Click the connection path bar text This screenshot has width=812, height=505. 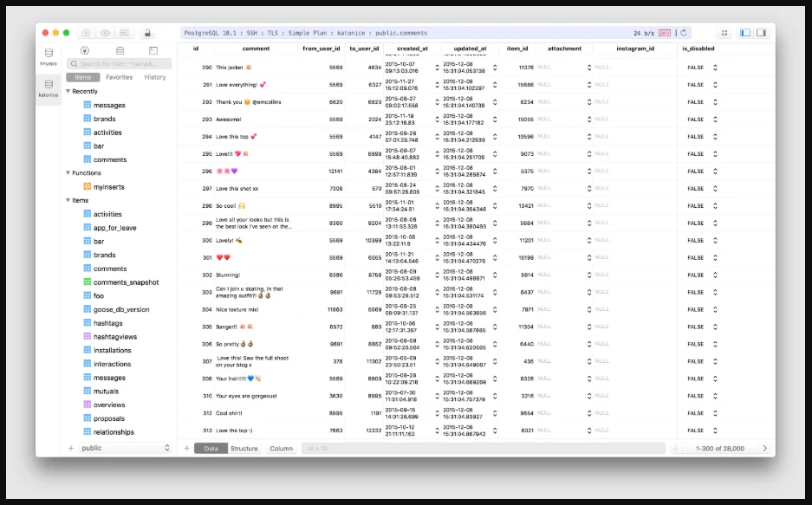[306, 33]
